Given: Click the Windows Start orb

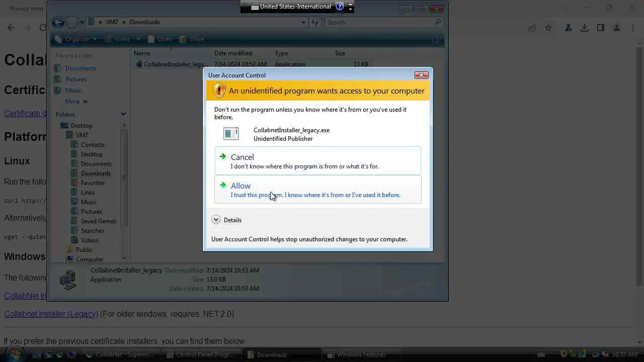Looking at the screenshot, I should (x=14, y=354).
